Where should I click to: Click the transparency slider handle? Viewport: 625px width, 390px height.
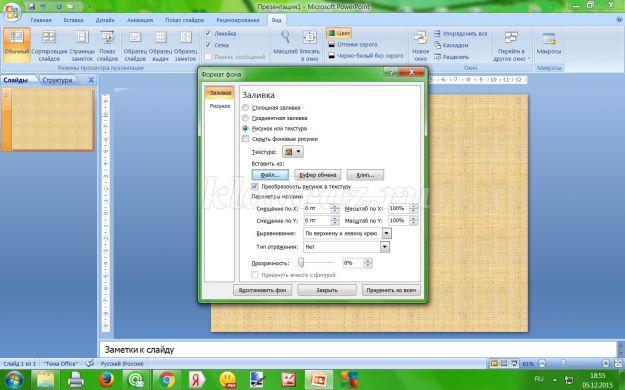301,262
